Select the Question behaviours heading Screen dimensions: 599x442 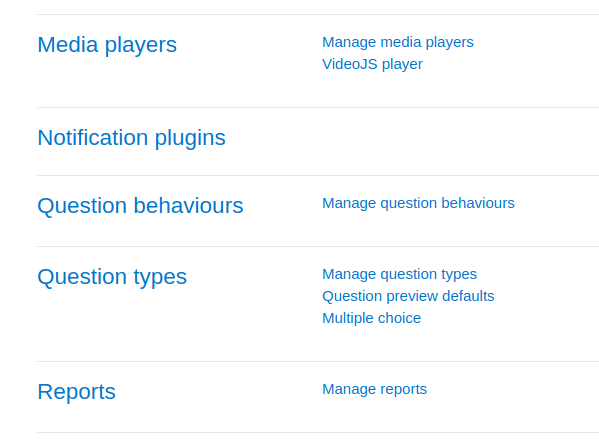(x=140, y=206)
